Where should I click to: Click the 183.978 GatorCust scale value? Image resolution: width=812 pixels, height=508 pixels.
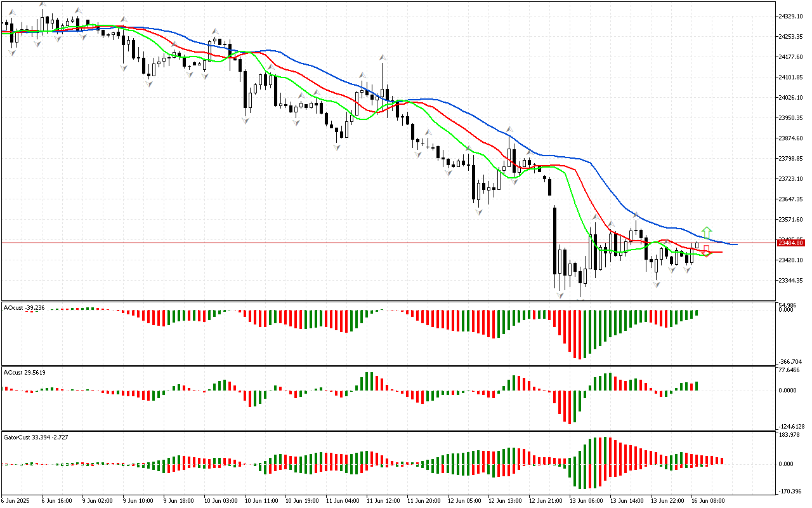[x=790, y=435]
